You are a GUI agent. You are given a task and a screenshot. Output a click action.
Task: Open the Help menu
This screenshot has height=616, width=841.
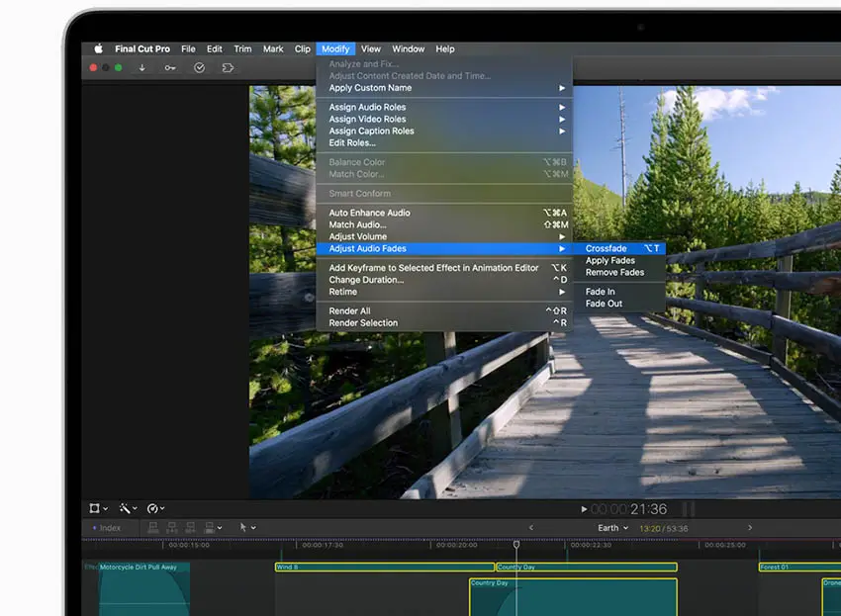point(445,48)
